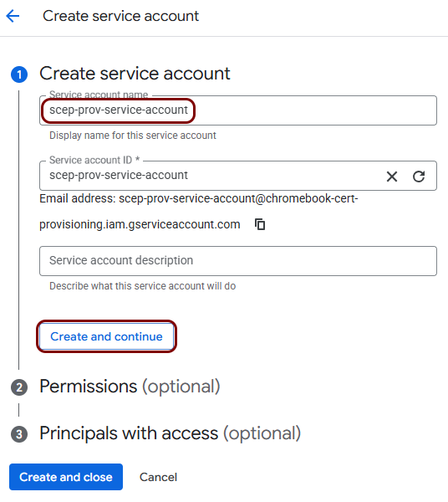Clear the Service account ID with X icon
448x502 pixels.
point(392,177)
